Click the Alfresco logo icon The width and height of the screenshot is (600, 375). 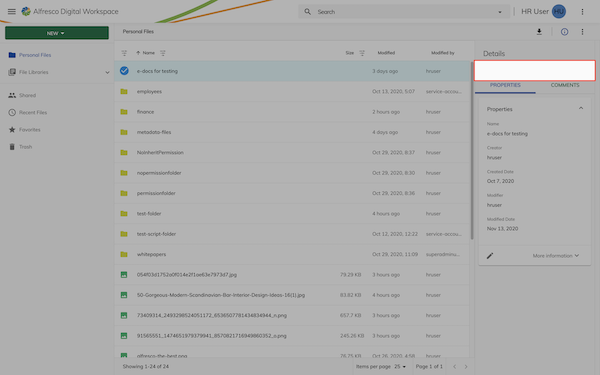coord(26,11)
